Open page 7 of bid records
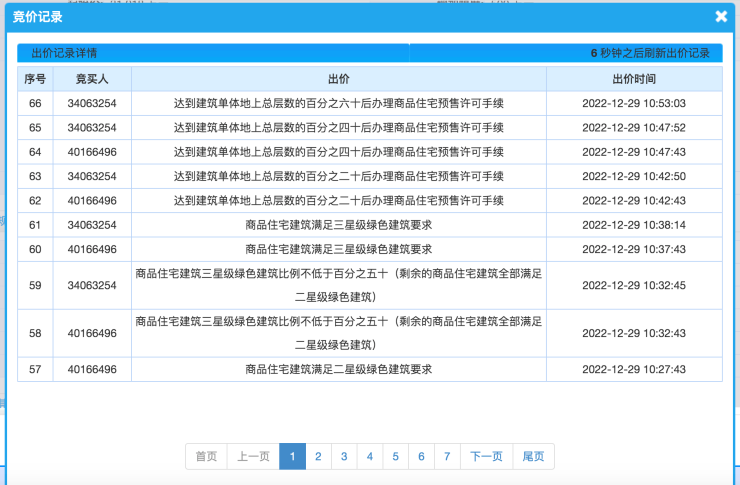The height and width of the screenshot is (485, 740). pyautogui.click(x=448, y=457)
